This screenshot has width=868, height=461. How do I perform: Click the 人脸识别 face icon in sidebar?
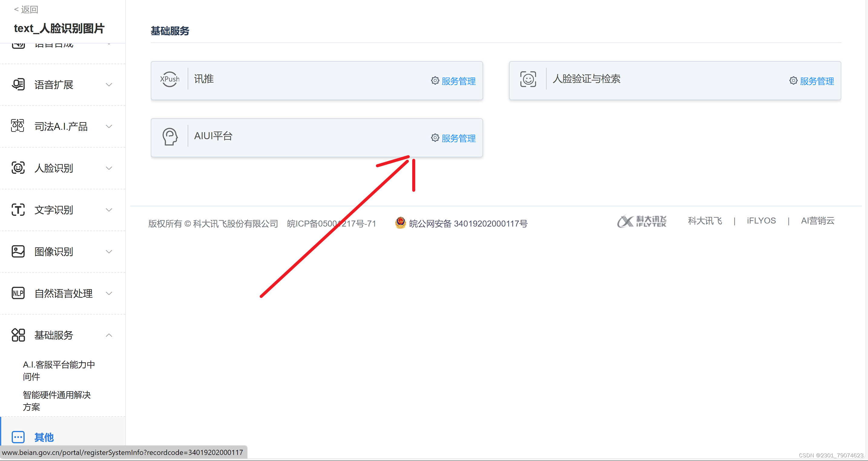[x=18, y=168]
